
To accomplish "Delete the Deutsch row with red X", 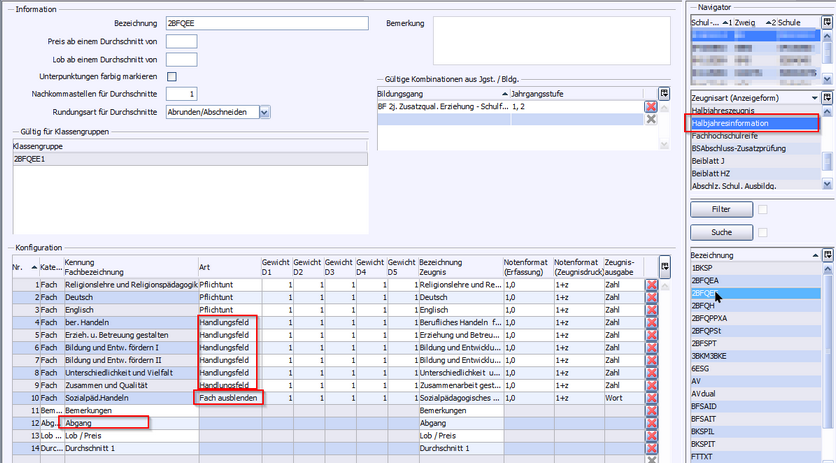I will click(x=652, y=298).
